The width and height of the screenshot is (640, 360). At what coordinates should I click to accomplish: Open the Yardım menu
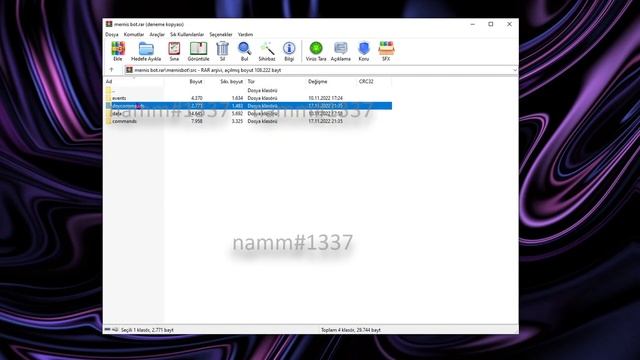245,35
